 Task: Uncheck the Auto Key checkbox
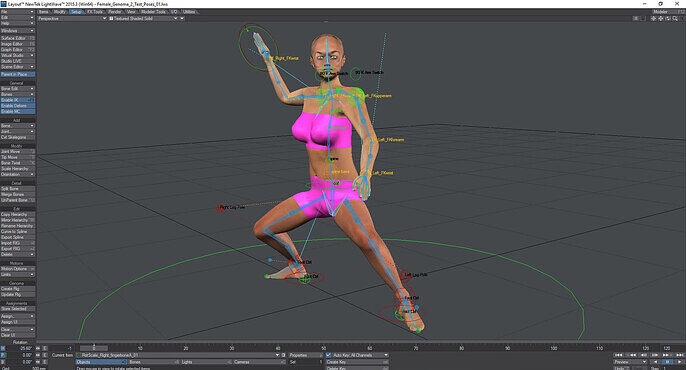pos(329,355)
